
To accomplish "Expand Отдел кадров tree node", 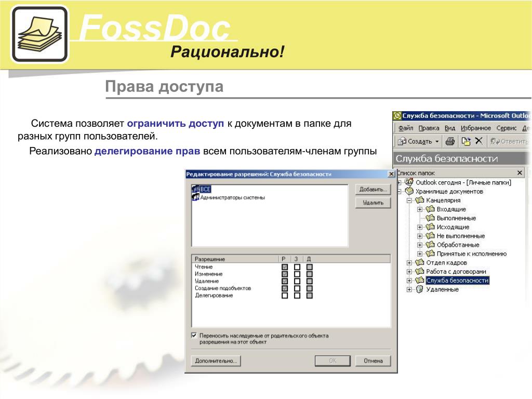I will pos(409,262).
